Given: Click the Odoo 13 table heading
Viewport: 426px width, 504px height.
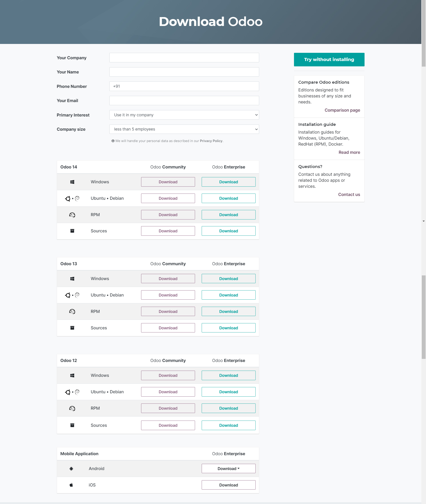Looking at the screenshot, I should [x=69, y=264].
